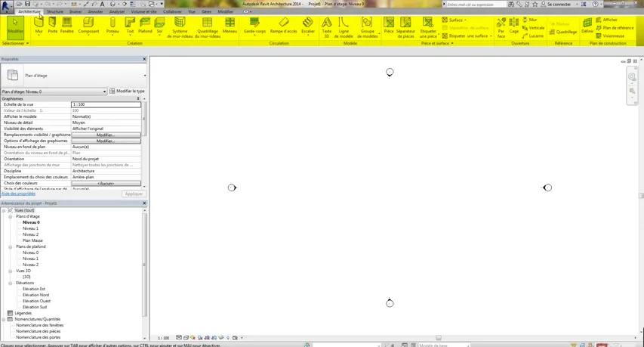
Task: Click the 1 : 100 view scale control
Action: [x=164, y=338]
